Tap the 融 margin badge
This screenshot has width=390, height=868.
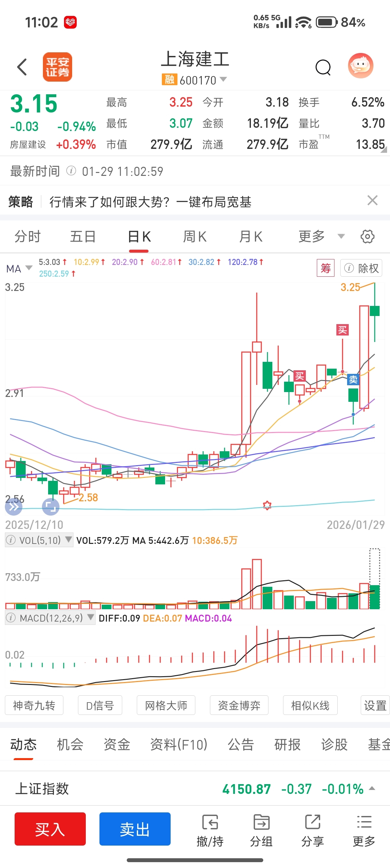click(169, 80)
